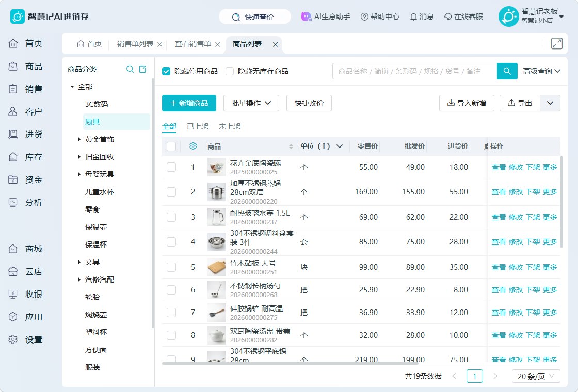Open the 消息 notifications bell
The height and width of the screenshot is (392, 578).
pyautogui.click(x=422, y=17)
